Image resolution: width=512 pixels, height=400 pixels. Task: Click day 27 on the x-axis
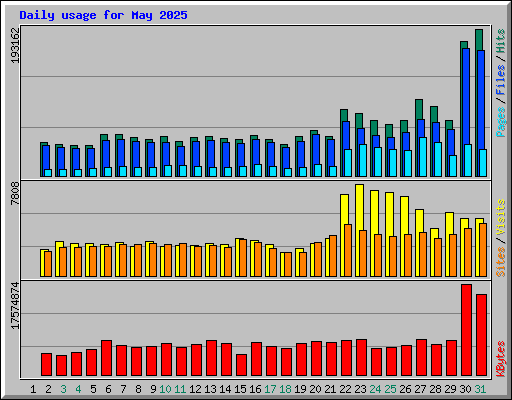[420, 389]
